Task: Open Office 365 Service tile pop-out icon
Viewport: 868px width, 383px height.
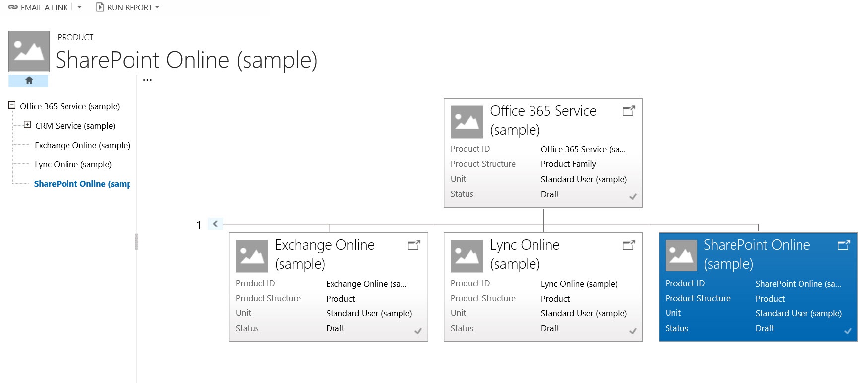Action: coord(628,111)
